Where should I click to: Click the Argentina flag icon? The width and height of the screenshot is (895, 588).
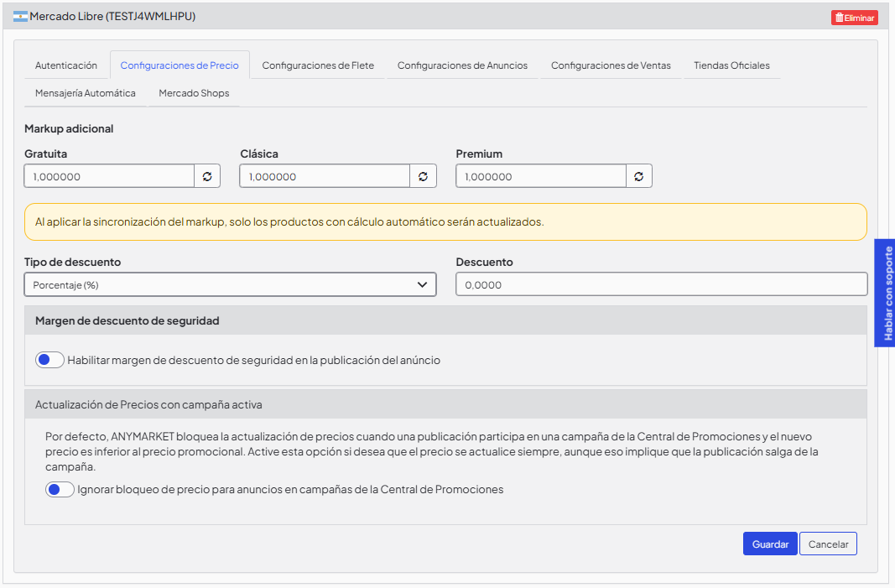click(x=20, y=17)
